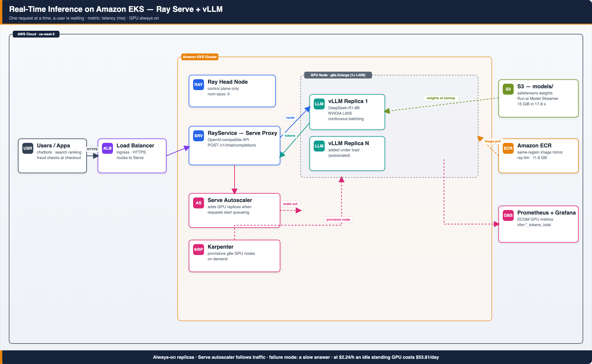Select the subtitle about latency metric
This screenshot has height=364, width=592.
coord(84,18)
